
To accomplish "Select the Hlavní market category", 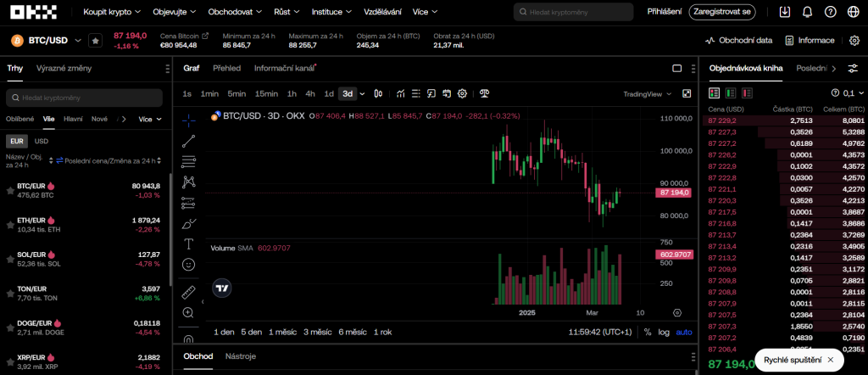I will coord(74,119).
